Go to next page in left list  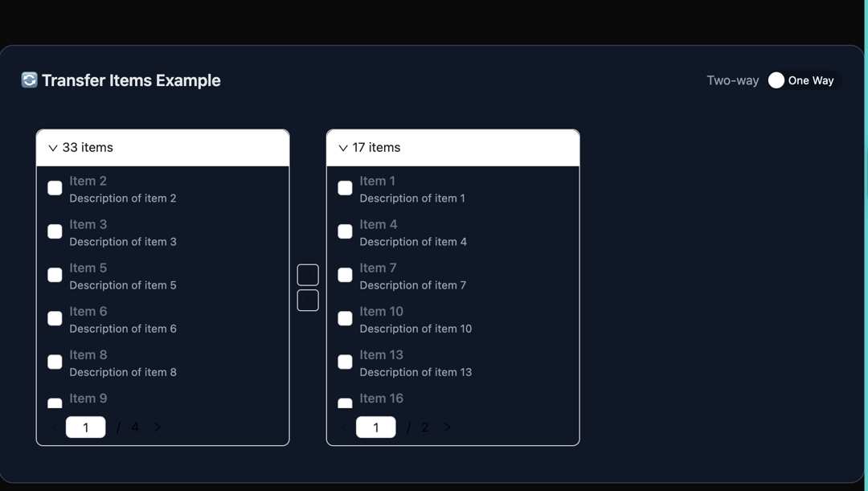(158, 428)
